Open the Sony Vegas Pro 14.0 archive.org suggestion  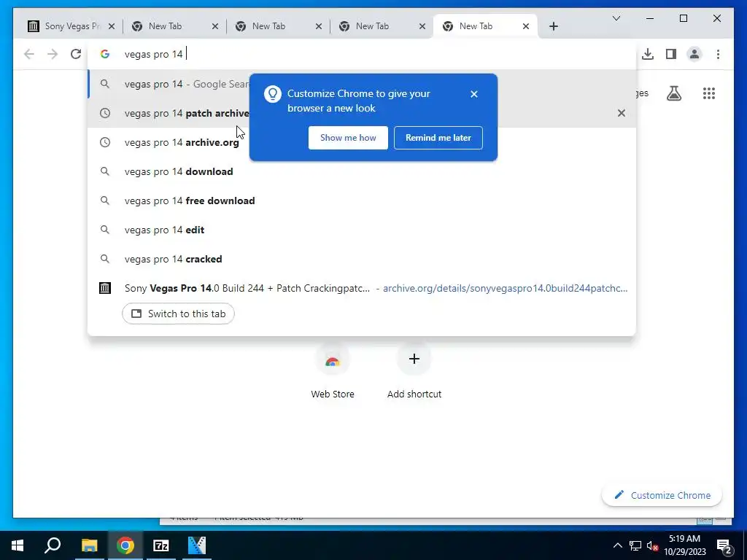click(362, 288)
